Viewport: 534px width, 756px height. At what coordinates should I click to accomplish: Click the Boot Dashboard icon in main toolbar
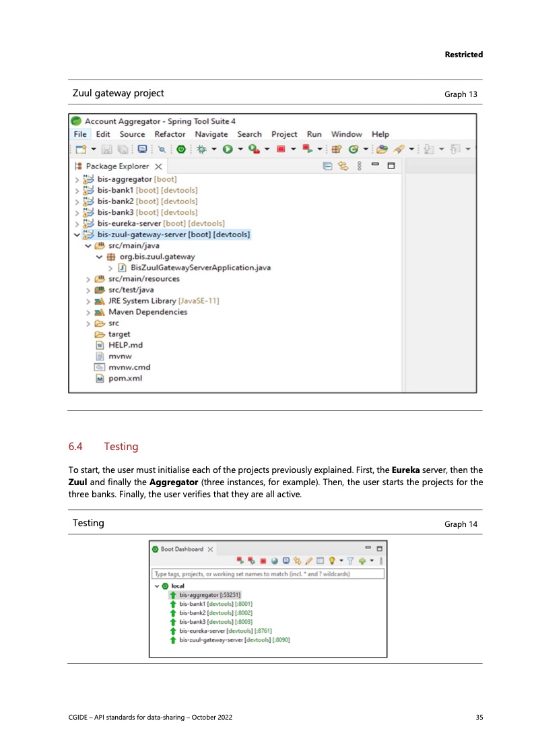click(182, 148)
